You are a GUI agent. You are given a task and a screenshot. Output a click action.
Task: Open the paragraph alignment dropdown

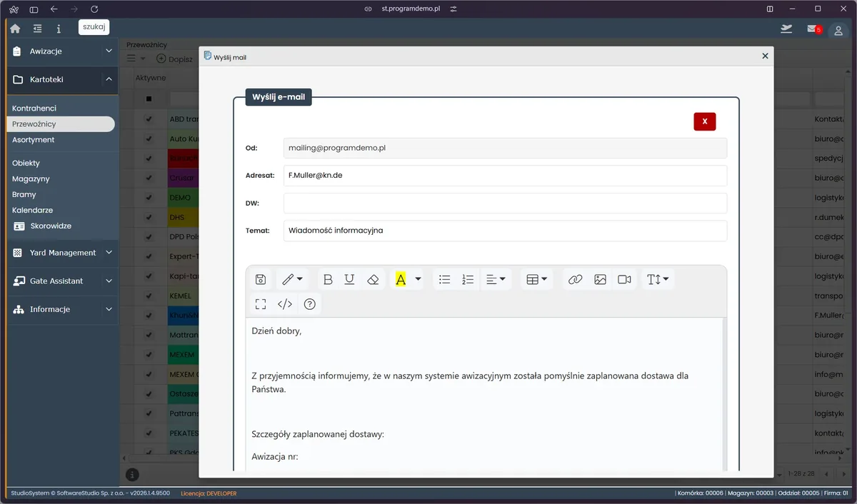(496, 279)
